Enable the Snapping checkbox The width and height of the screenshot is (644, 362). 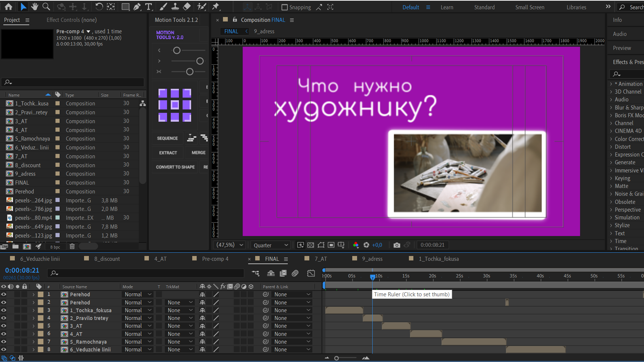285,7
